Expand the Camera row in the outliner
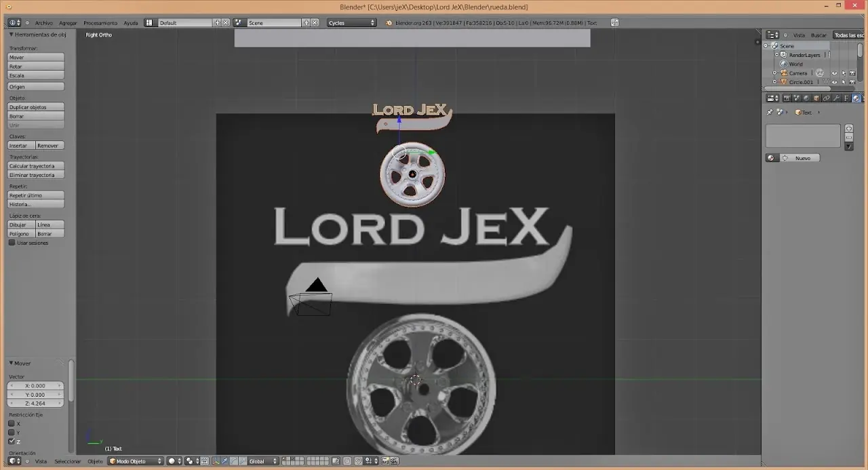 774,73
